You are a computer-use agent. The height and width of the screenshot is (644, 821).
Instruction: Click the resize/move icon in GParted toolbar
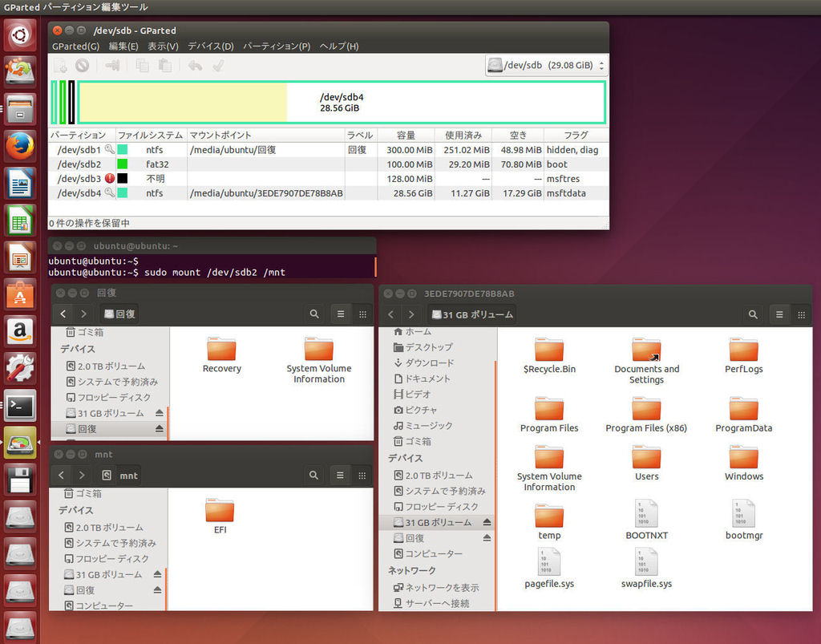(x=112, y=66)
